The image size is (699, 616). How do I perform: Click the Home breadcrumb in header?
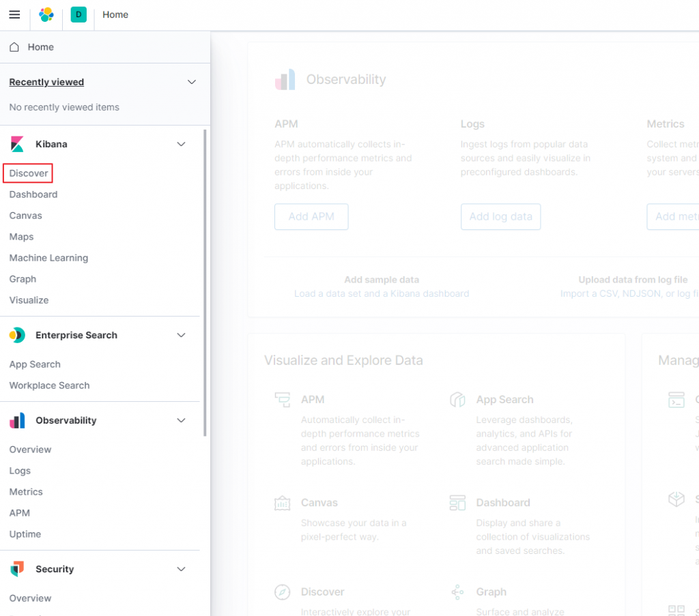pos(115,15)
